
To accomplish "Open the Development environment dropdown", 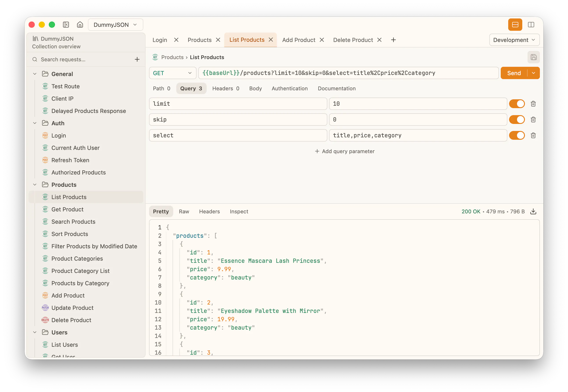I will coord(514,40).
